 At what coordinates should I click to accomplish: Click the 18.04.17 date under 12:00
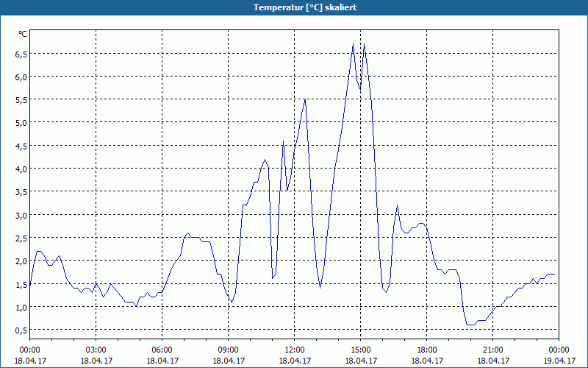295,361
